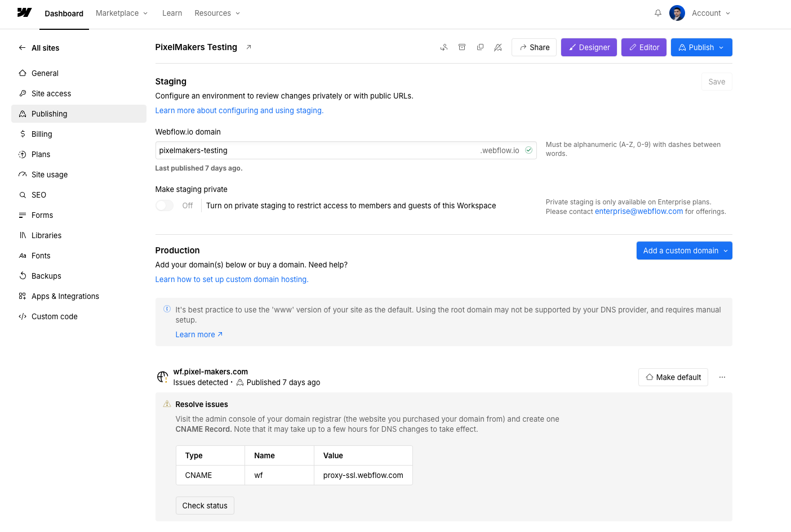Open Learn how to set up custom domain hosting
Viewport: 791px width, 532px height.
click(x=232, y=279)
